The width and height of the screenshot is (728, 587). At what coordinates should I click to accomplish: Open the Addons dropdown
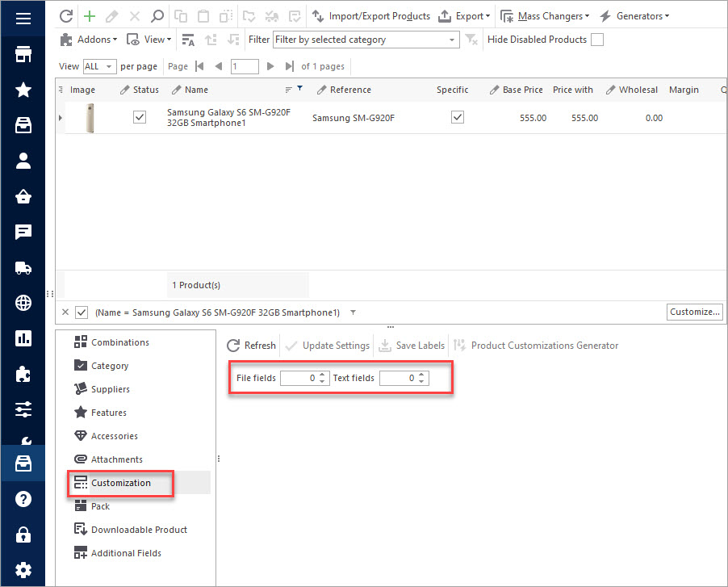(89, 40)
